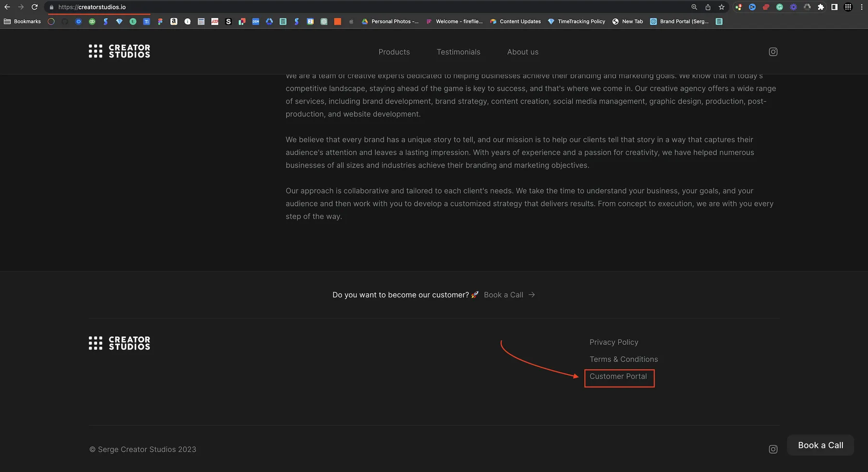Viewport: 868px width, 472px height.
Task: Open the Testimonials nav item
Action: [458, 52]
